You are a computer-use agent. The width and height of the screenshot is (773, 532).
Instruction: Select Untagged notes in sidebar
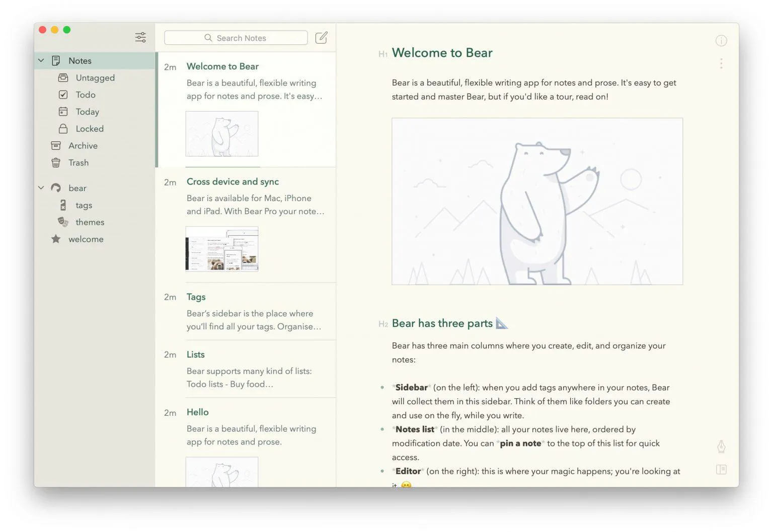pyautogui.click(x=95, y=78)
